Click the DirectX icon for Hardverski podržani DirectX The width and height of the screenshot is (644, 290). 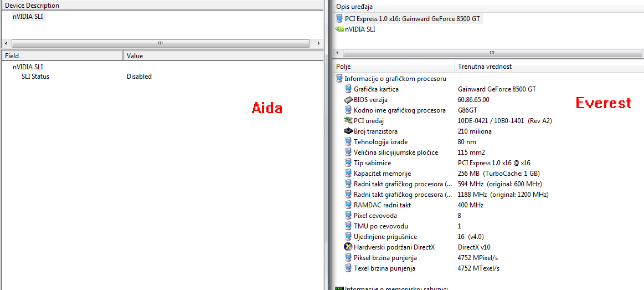(x=348, y=247)
